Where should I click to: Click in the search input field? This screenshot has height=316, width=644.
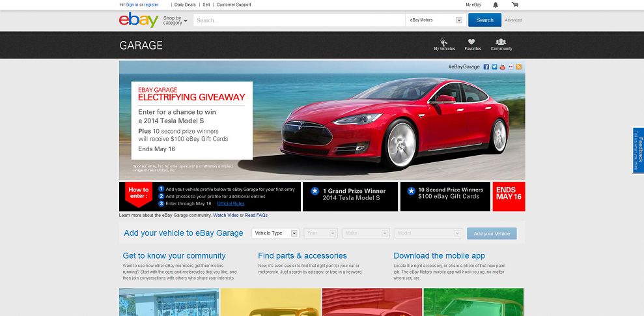tap(300, 20)
